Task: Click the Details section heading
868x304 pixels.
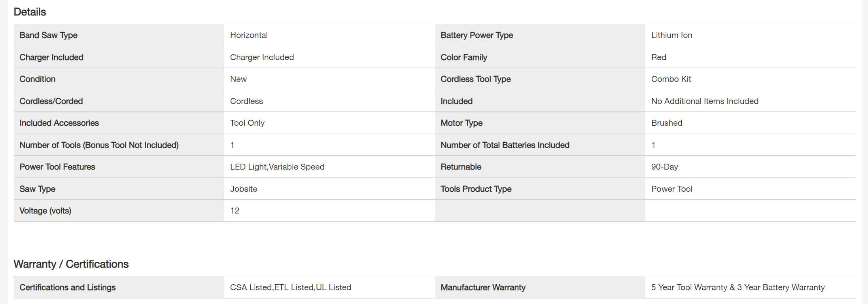Action: (x=30, y=12)
